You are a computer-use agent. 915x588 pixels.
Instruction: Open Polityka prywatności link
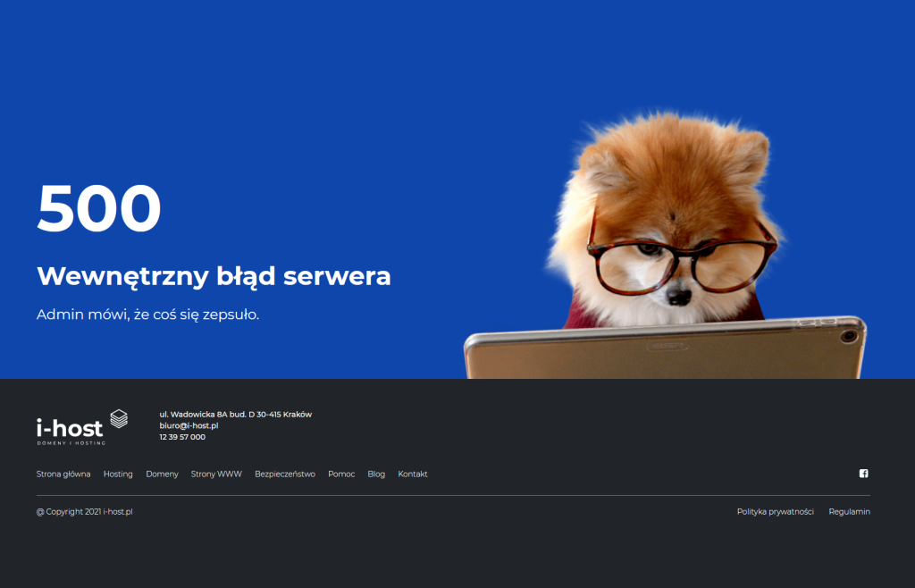(x=776, y=511)
